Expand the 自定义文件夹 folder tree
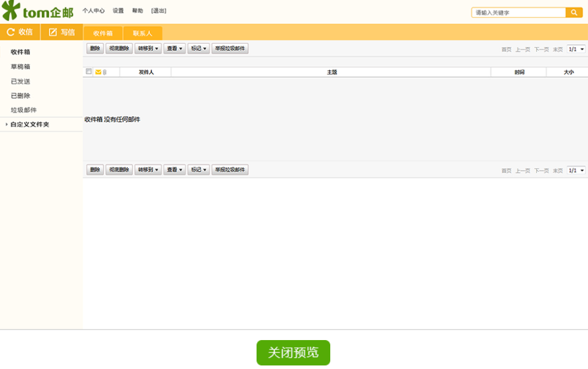 [6, 124]
